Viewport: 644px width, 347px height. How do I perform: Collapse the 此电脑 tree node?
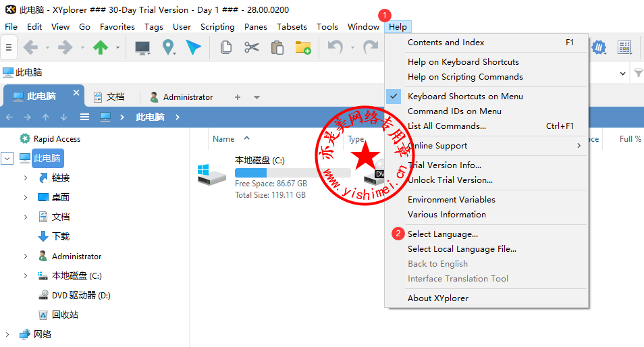pos(7,159)
